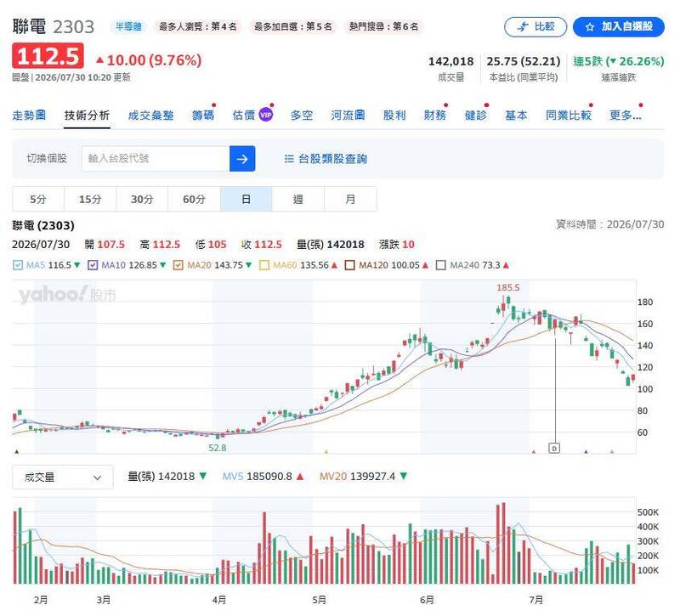680x616 pixels.
Task: Click the 112.5 current price box
Action: [48, 56]
